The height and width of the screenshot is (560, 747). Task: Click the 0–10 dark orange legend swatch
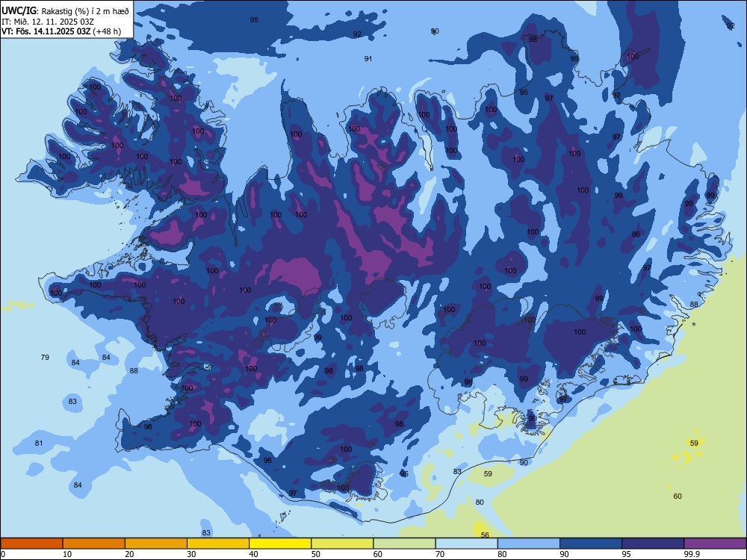[31, 544]
